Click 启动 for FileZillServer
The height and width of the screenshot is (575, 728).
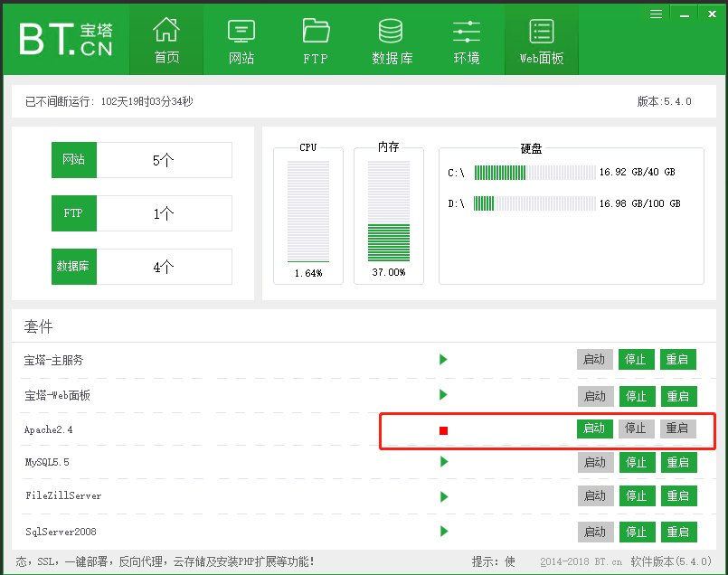[596, 495]
